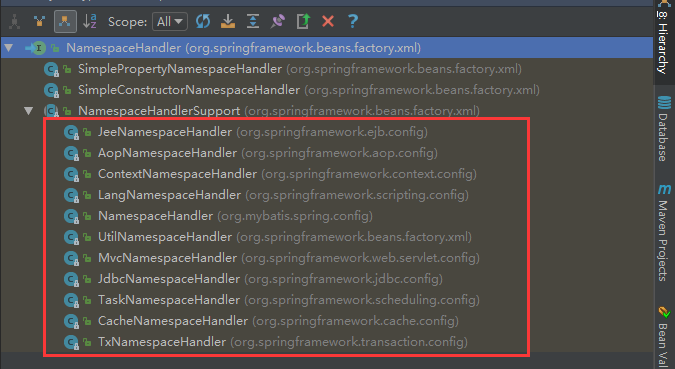675x369 pixels.
Task: Select CacheNamespaceHandler row
Action: [x=261, y=321]
